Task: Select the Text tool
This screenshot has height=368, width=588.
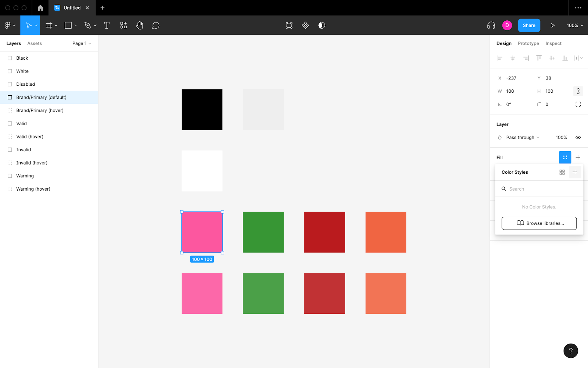Action: pyautogui.click(x=107, y=25)
